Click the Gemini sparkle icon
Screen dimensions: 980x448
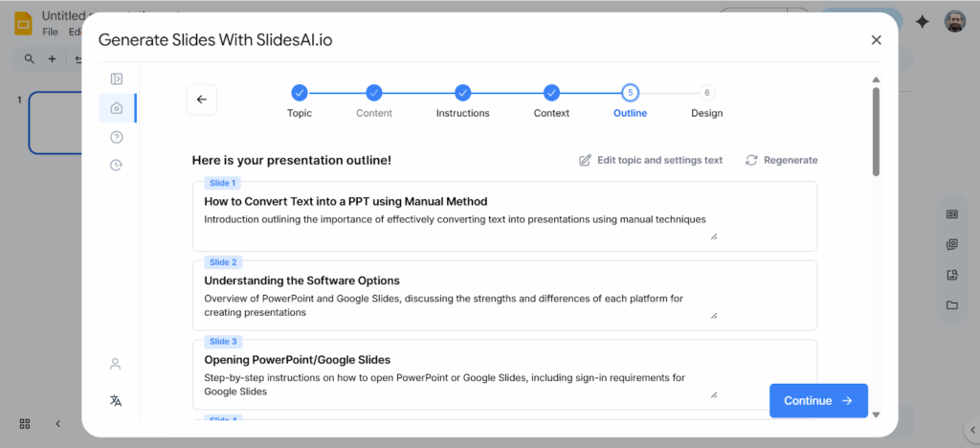coord(923,22)
